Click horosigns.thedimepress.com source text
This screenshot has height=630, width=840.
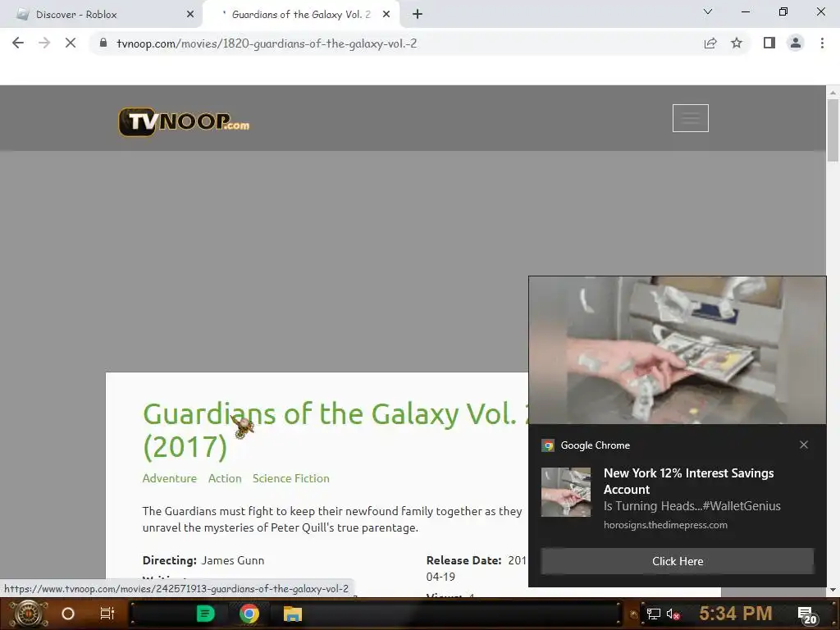pyautogui.click(x=665, y=525)
